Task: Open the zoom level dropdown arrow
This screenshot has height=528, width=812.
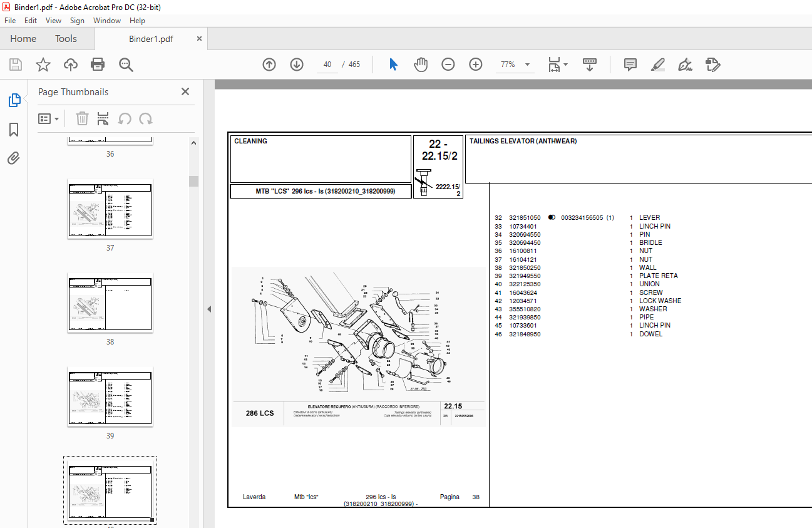Action: pos(527,65)
